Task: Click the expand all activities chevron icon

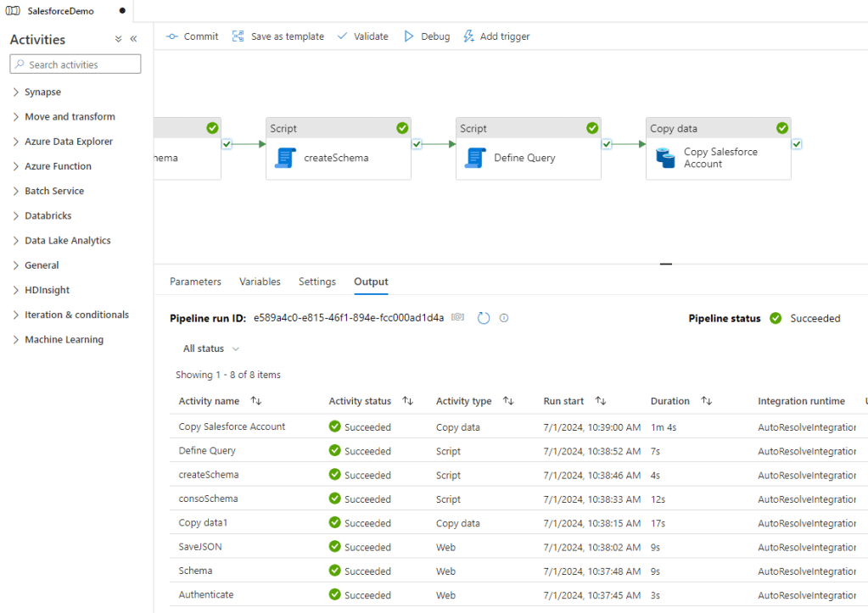Action: 119,39
